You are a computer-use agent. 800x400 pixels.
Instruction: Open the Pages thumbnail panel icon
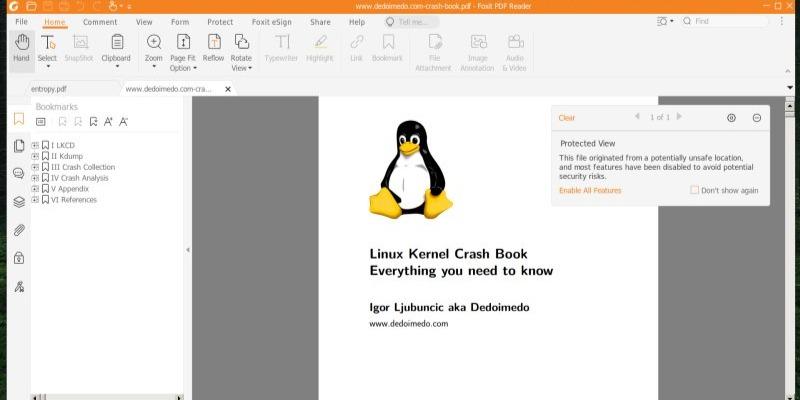click(18, 146)
